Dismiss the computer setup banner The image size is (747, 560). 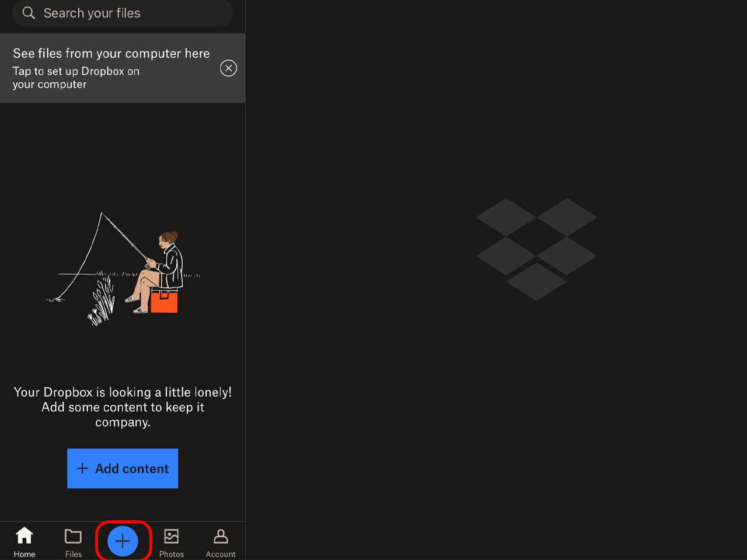tap(228, 68)
